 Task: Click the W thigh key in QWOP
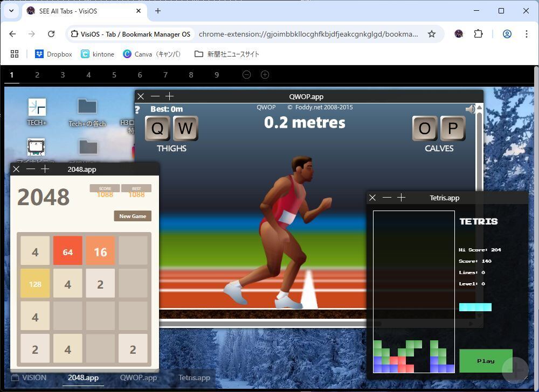point(185,128)
